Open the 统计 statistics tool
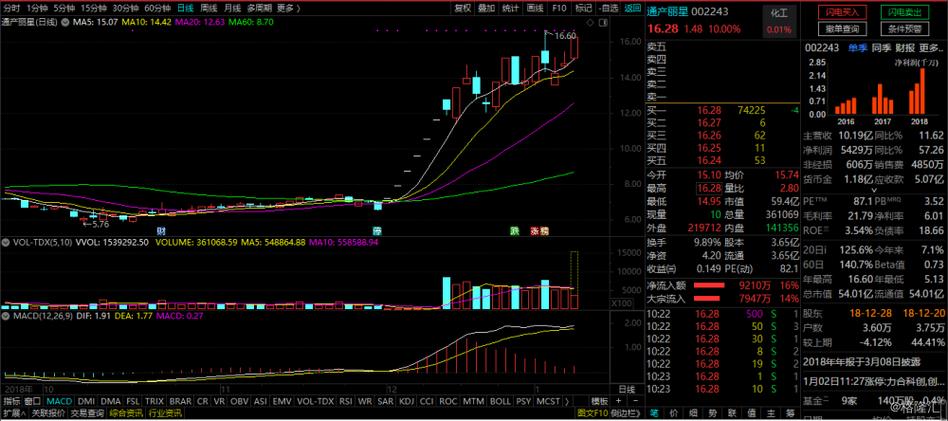948x421 pixels. pyautogui.click(x=511, y=8)
